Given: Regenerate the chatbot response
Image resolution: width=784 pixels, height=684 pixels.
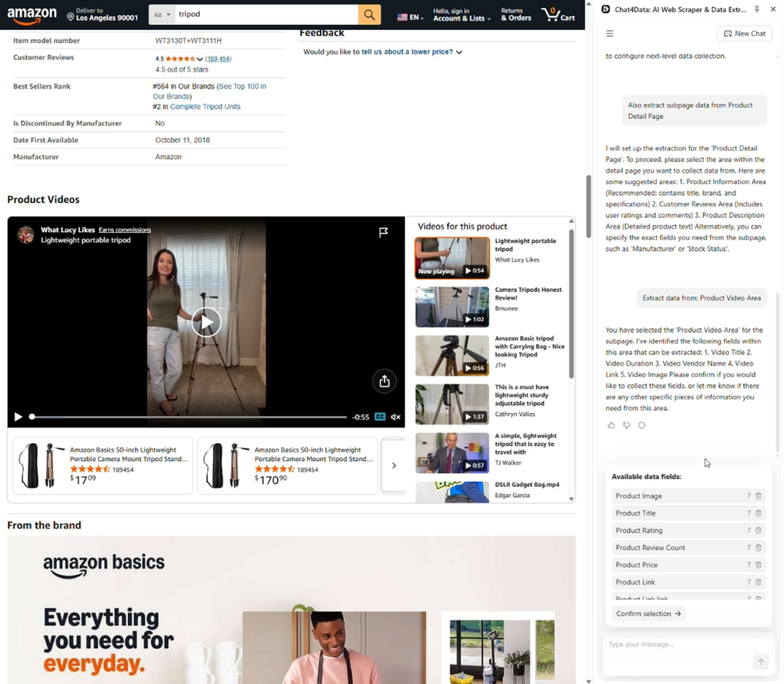Looking at the screenshot, I should 642,425.
